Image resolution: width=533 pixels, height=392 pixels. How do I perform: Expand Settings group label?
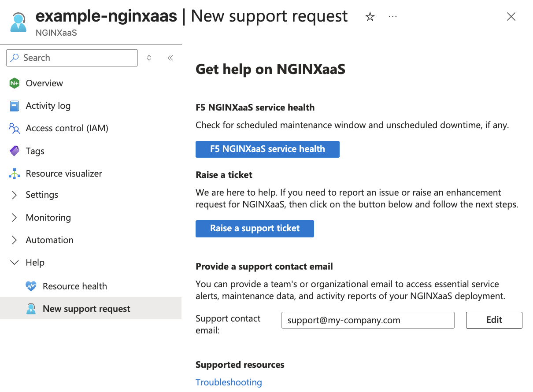pyautogui.click(x=42, y=195)
